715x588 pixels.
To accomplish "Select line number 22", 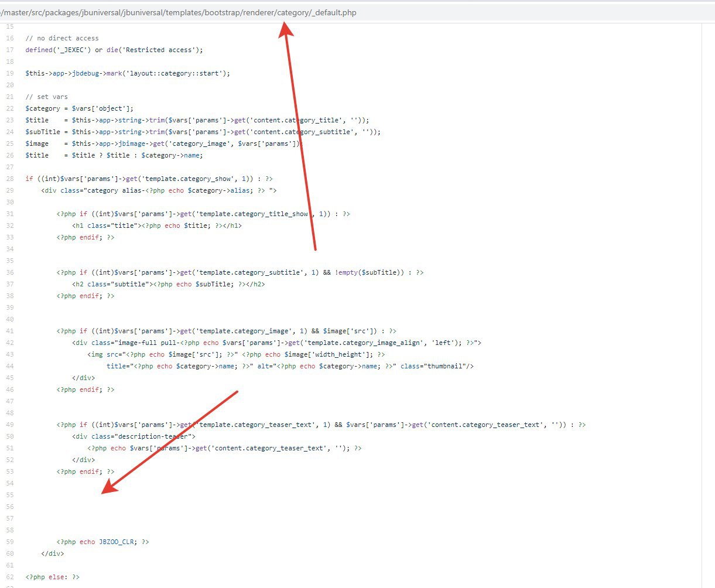I will [x=10, y=108].
